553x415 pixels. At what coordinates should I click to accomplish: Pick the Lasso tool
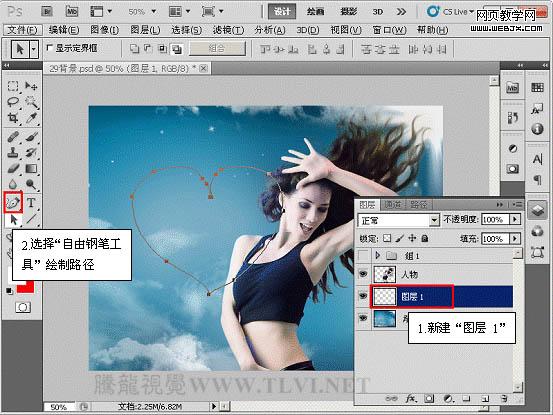click(x=13, y=102)
